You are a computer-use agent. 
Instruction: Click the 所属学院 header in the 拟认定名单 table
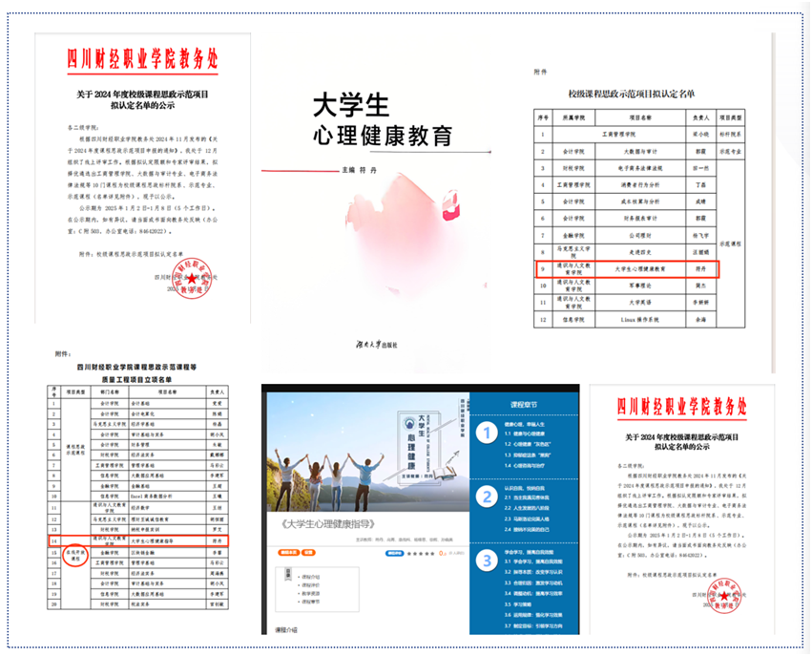point(573,117)
